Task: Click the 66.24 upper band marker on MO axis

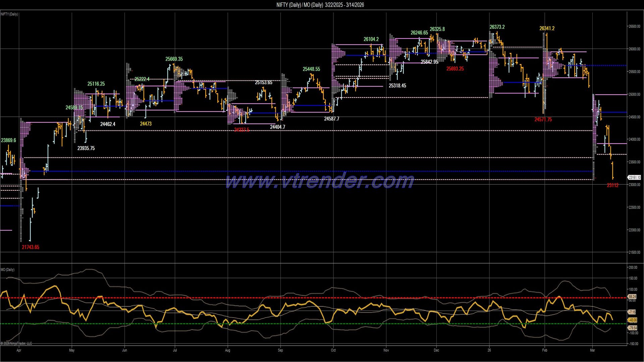Action: 632,297
